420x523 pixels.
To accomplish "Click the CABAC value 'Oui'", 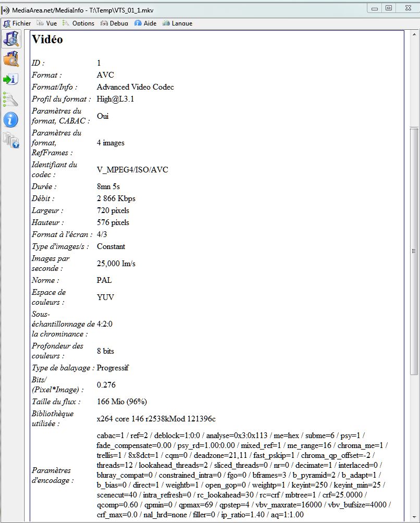I will 103,116.
